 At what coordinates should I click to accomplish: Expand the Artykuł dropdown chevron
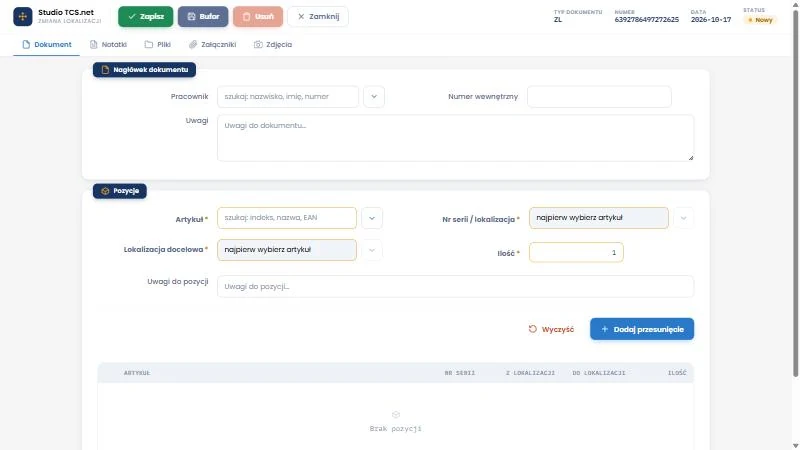(x=372, y=218)
